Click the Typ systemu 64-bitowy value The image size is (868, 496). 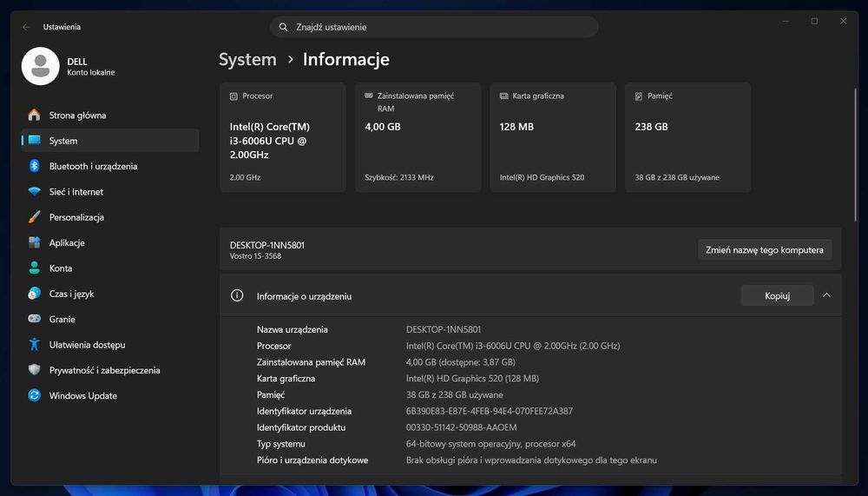point(490,443)
